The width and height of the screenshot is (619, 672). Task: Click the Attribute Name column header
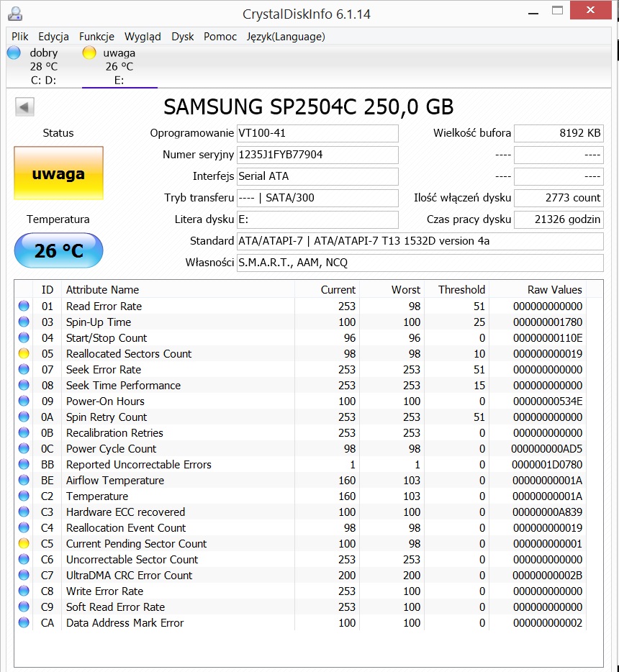pyautogui.click(x=178, y=290)
